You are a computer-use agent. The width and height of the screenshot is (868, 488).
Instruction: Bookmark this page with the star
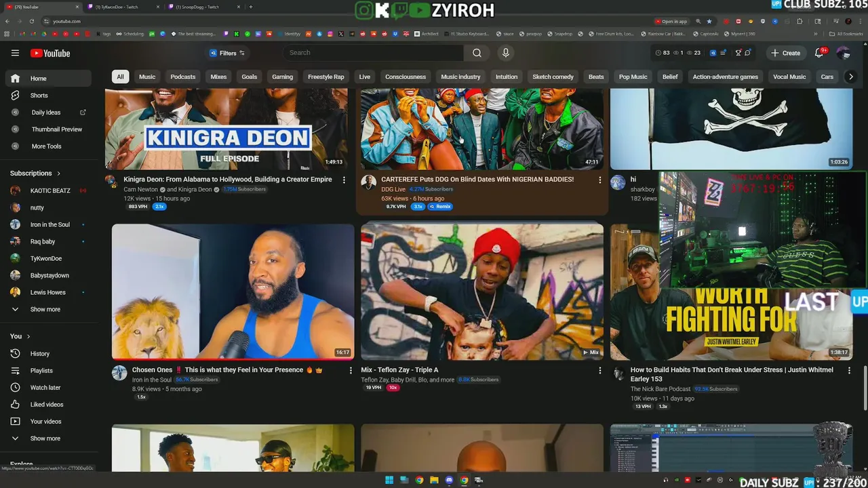tap(709, 21)
